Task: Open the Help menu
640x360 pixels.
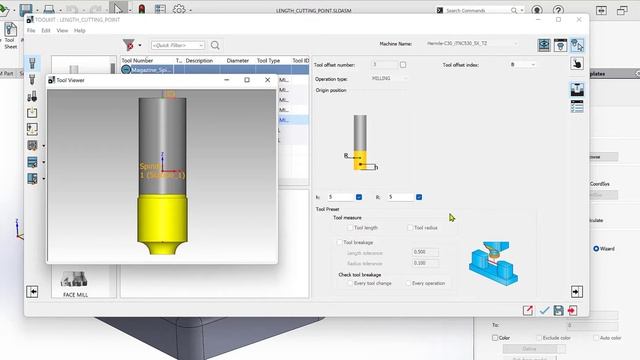Action: pos(80,31)
